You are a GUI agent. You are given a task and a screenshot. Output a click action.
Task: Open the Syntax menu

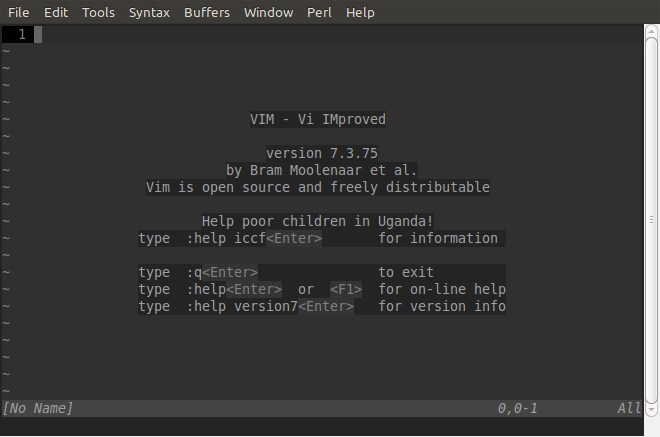pyautogui.click(x=149, y=13)
